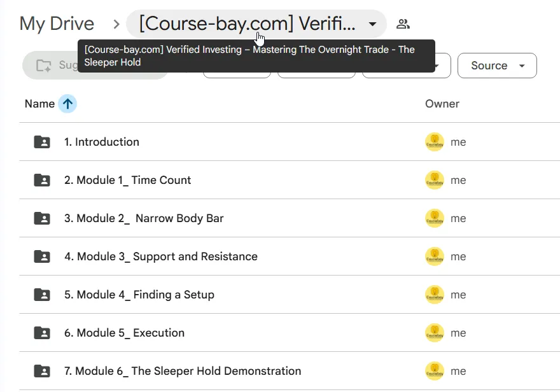
Task: Select 4. Module 3_ Support and Resistance name
Action: click(x=161, y=256)
